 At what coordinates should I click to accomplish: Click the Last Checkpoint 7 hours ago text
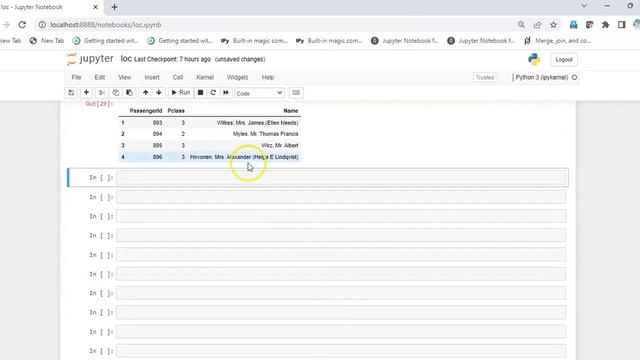point(172,59)
